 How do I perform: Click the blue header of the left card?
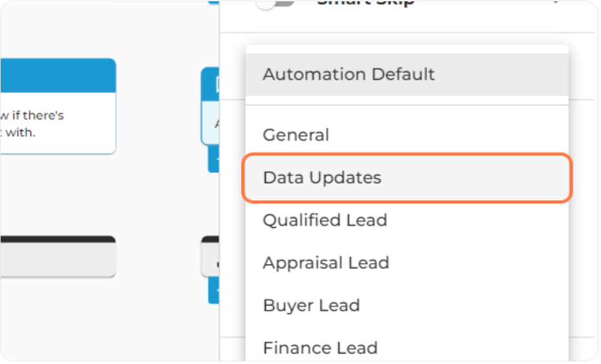point(58,76)
